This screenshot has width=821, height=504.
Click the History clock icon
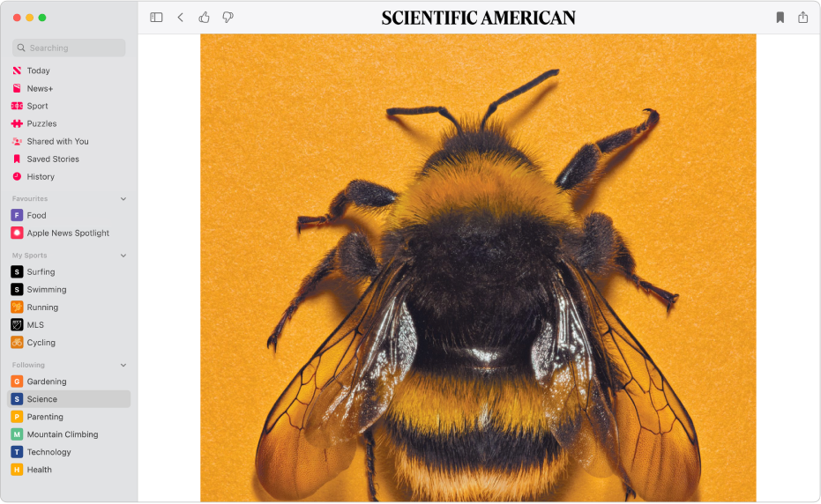click(17, 176)
